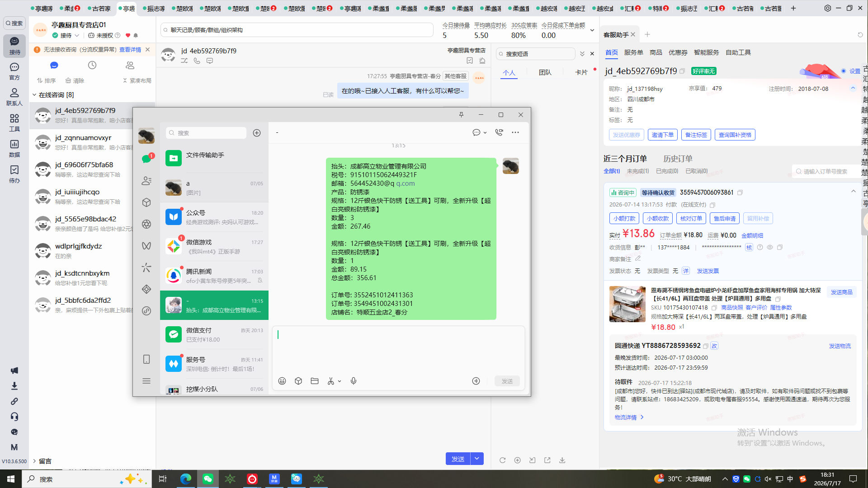Image resolution: width=868 pixels, height=488 pixels.
Task: Open the Windows Start menu
Action: tap(11, 479)
